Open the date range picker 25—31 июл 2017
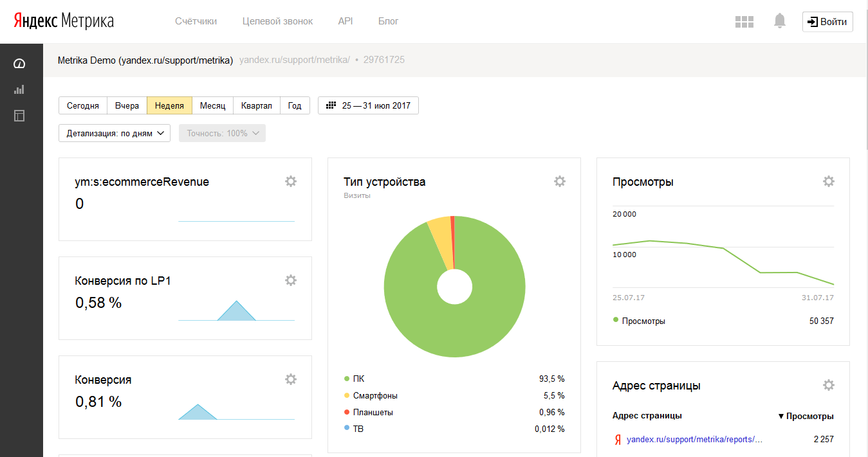Viewport: 868px width, 457px height. 368,105
